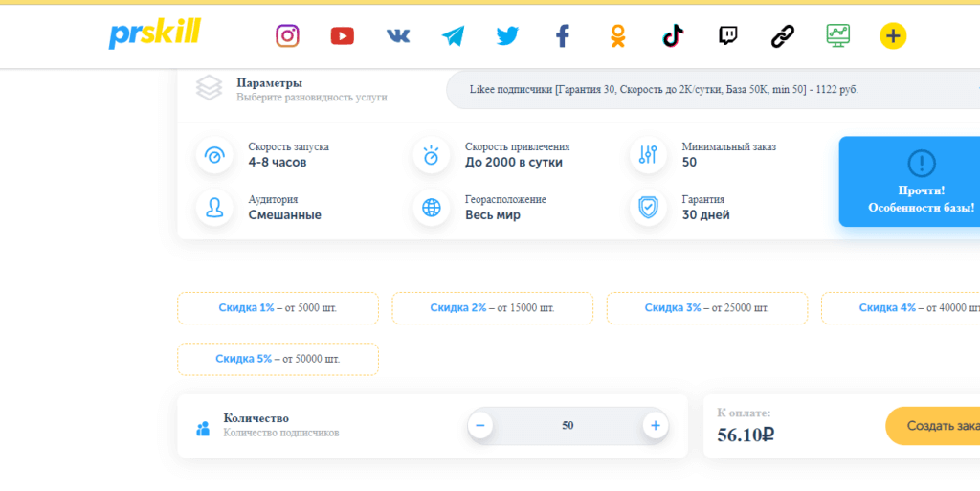Open the TikTok services icon

click(673, 36)
